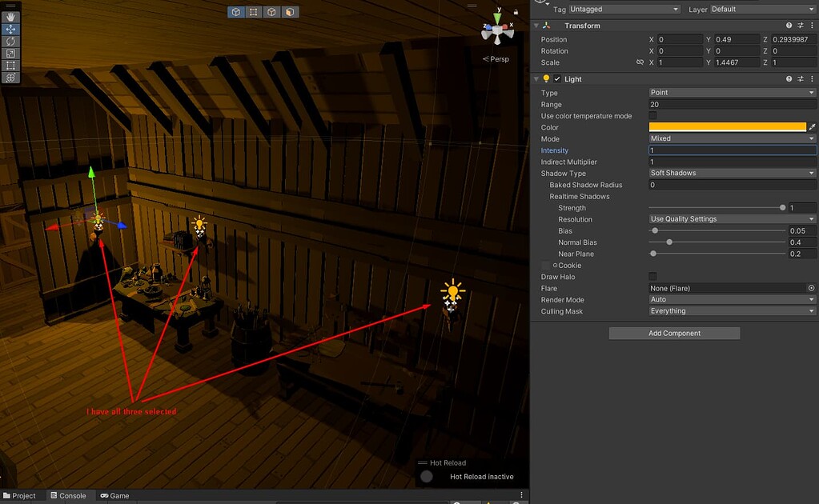This screenshot has height=504, width=819.
Task: Choose the Rect transform tool
Action: pyautogui.click(x=10, y=65)
